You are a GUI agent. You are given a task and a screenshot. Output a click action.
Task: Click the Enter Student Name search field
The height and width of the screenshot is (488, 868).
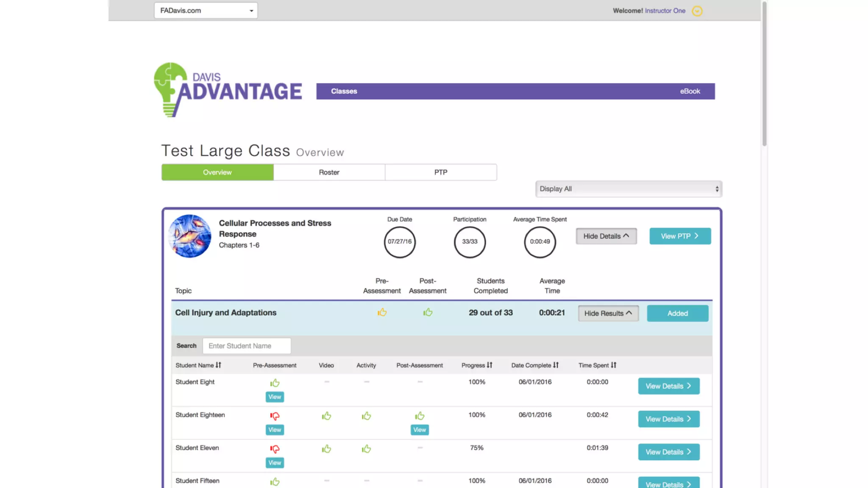pyautogui.click(x=246, y=346)
